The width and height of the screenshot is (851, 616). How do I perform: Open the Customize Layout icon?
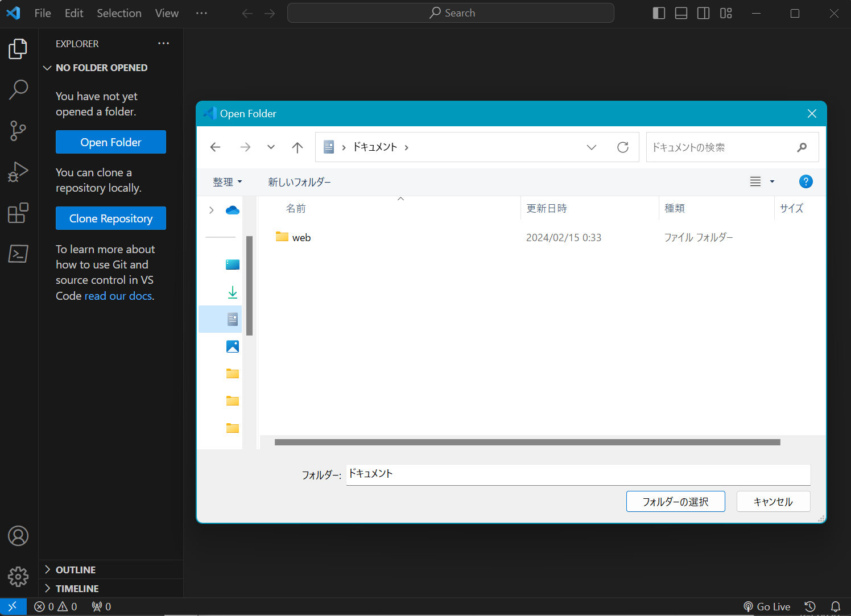[x=726, y=13]
